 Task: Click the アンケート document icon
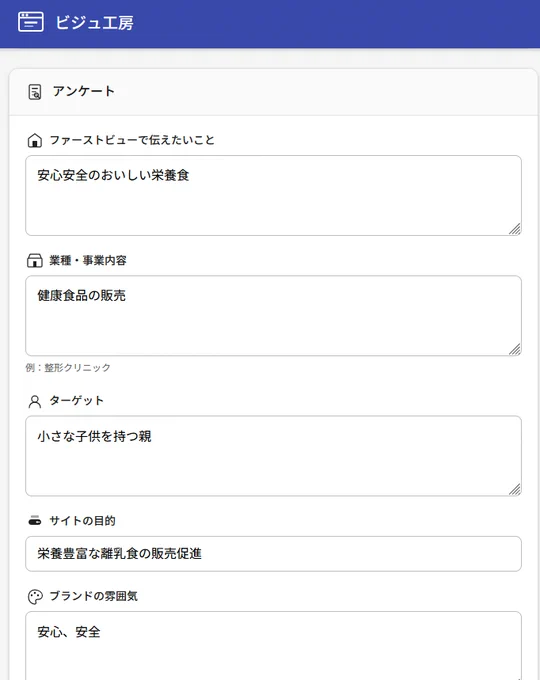pyautogui.click(x=35, y=92)
